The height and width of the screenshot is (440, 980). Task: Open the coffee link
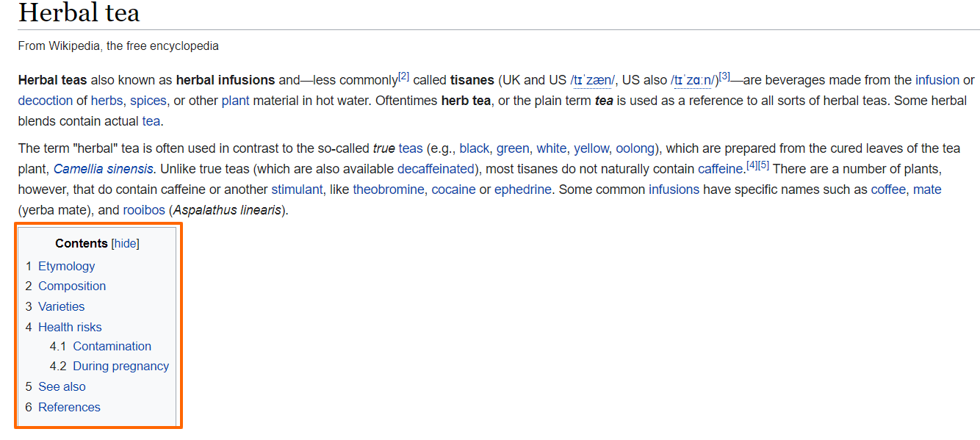(889, 190)
